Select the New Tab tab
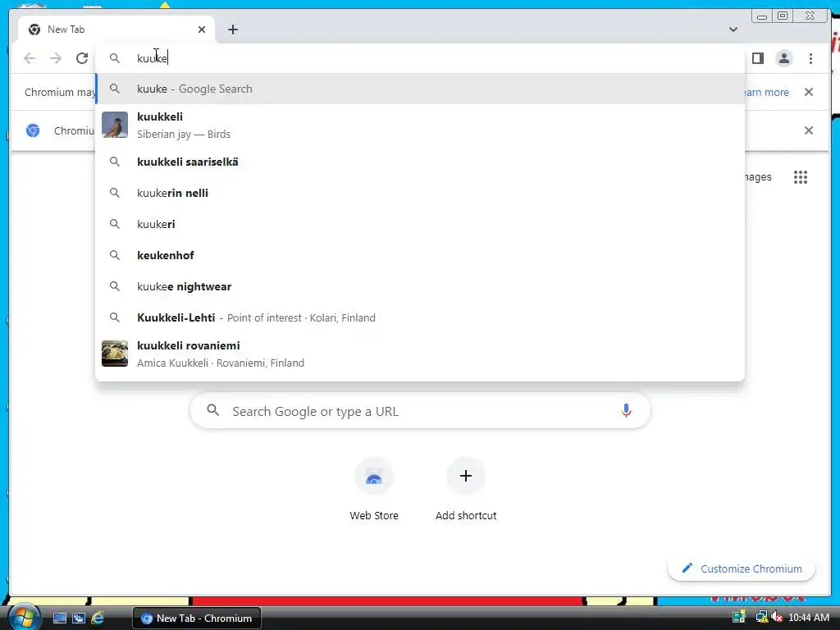 coord(116,30)
